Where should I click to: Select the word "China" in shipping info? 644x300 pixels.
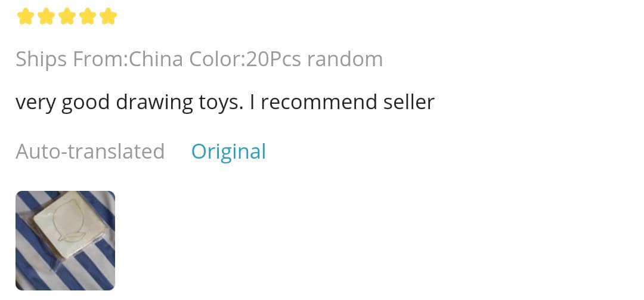(156, 59)
